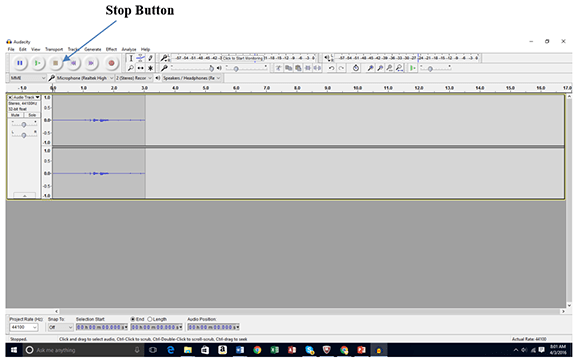Viewport: 576px width, 360px height.
Task: Open the Microphone recording device dropdown
Action: tap(85, 78)
